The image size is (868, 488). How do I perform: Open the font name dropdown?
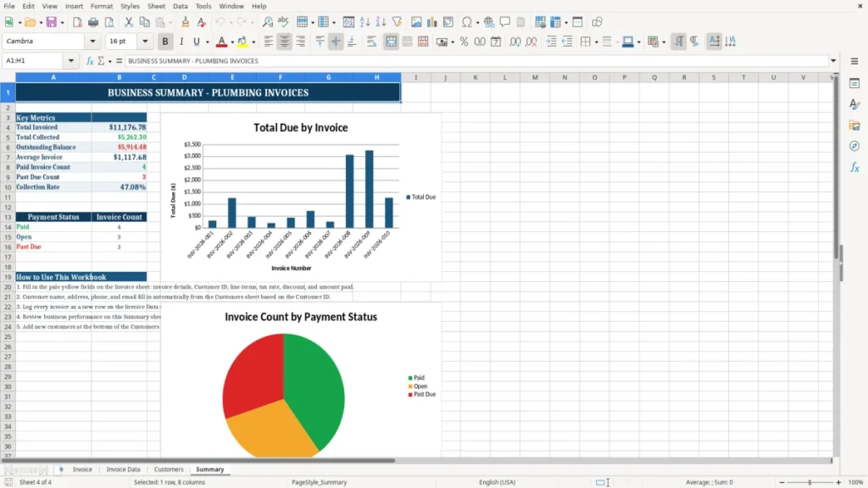pos(92,42)
